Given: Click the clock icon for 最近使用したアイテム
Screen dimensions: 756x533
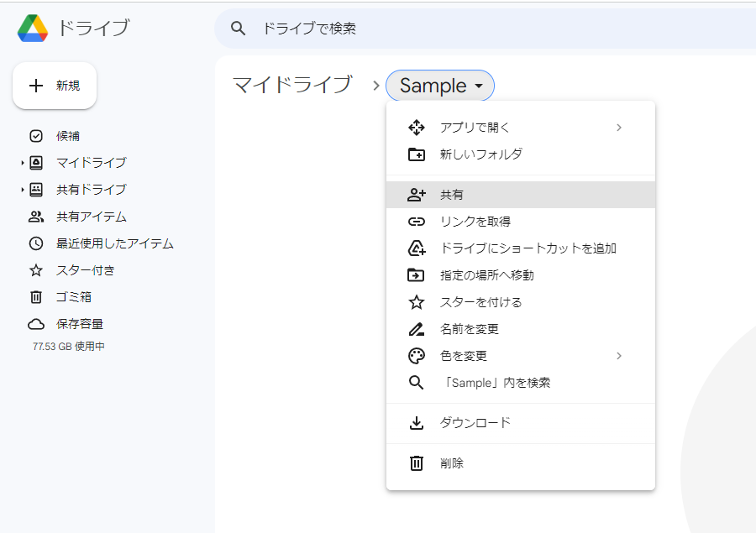Looking at the screenshot, I should [x=34, y=243].
